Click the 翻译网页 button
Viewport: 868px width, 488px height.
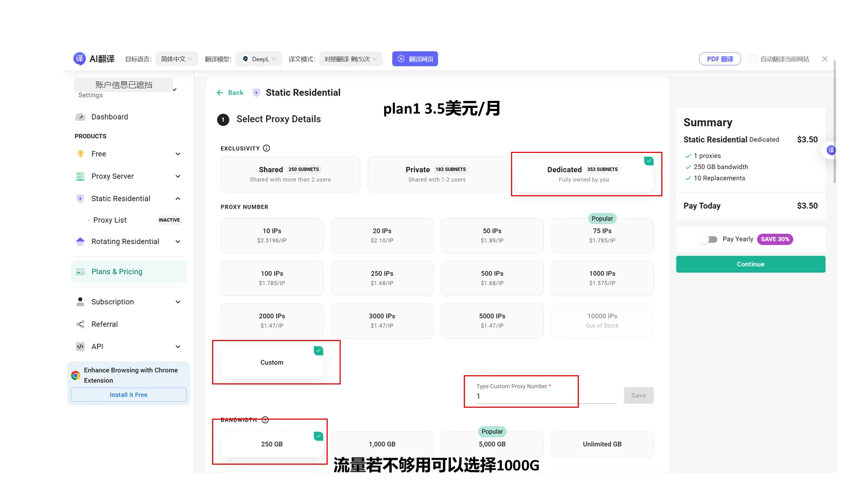click(x=415, y=59)
